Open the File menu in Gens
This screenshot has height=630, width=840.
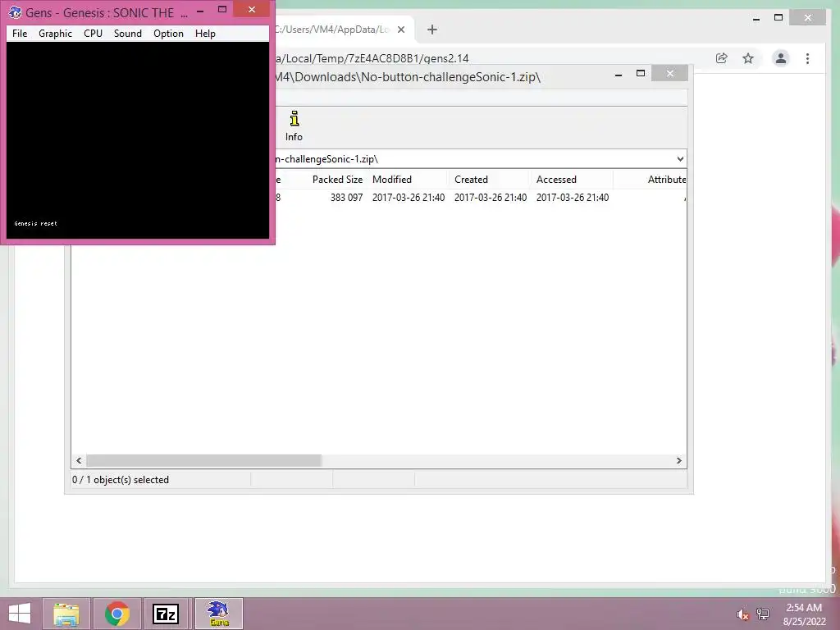tap(20, 33)
